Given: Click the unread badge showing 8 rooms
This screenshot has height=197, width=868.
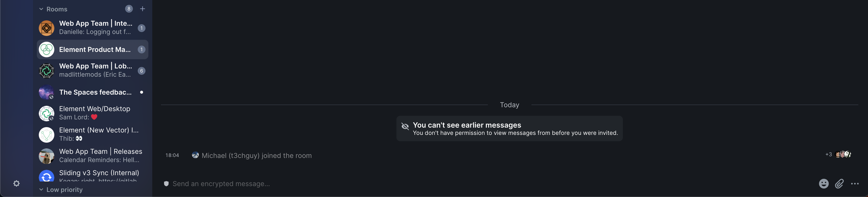Looking at the screenshot, I should [129, 9].
